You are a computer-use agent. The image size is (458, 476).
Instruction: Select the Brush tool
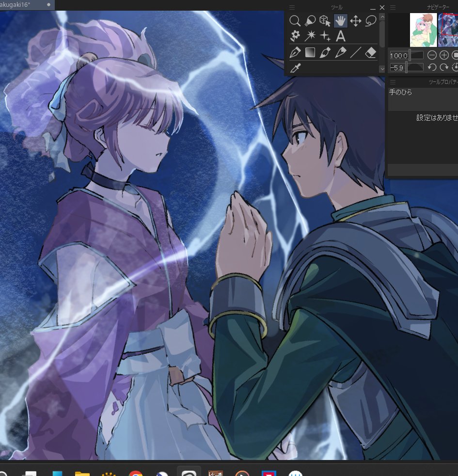(x=325, y=52)
